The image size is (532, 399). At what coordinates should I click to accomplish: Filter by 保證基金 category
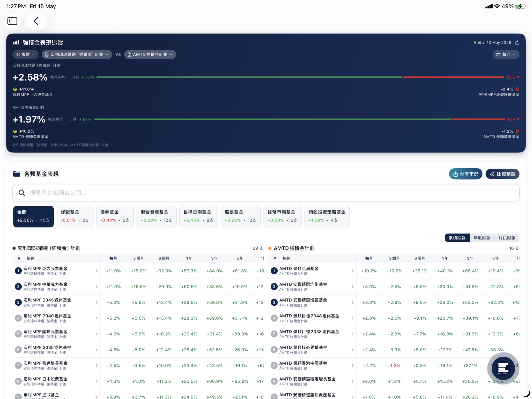pos(75,216)
